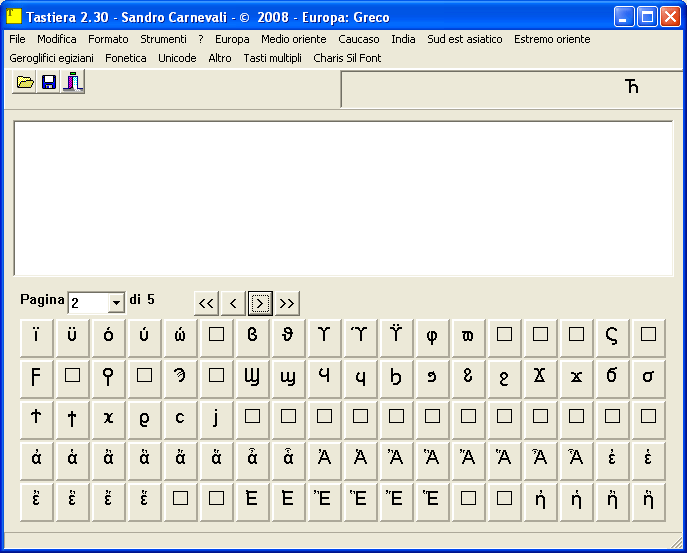Viewport: 687px width, 553px height.
Task: Go to last page with >> button
Action: point(287,303)
